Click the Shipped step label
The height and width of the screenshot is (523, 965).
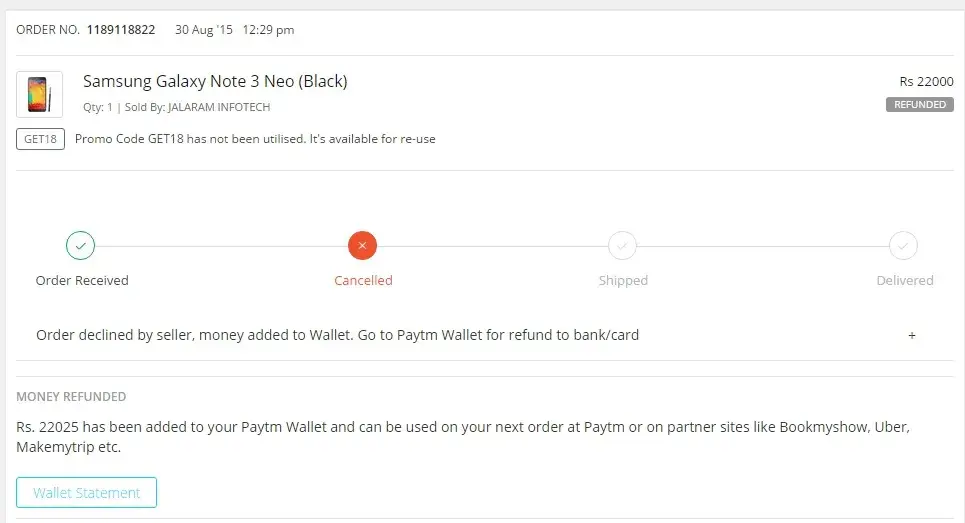coord(623,281)
